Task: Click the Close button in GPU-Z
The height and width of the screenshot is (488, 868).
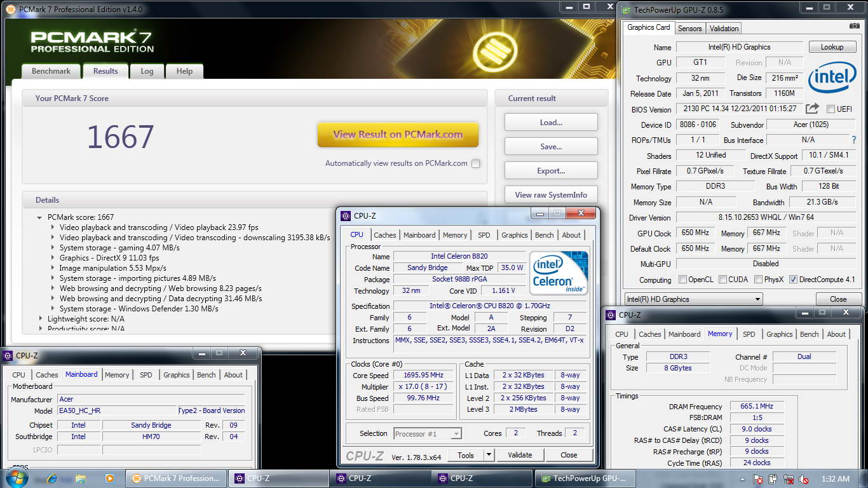Action: 838,299
